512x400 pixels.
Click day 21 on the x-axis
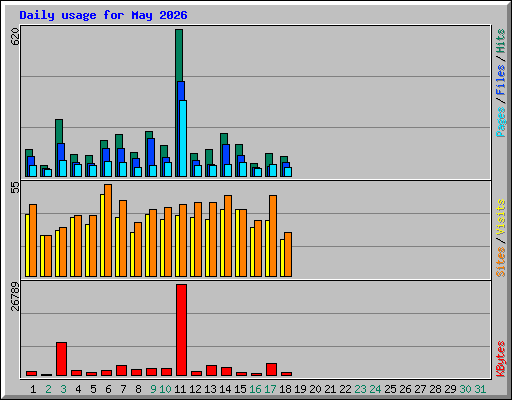[x=330, y=389]
